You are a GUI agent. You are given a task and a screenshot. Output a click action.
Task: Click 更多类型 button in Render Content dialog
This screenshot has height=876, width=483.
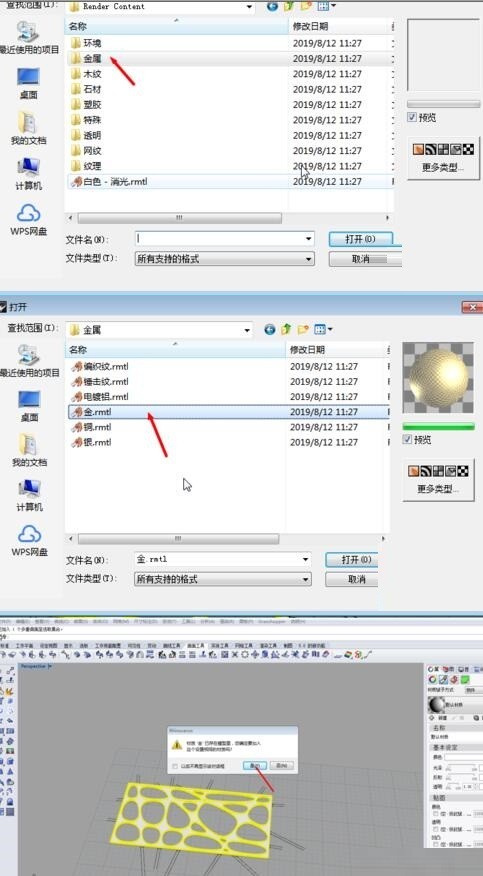[443, 158]
